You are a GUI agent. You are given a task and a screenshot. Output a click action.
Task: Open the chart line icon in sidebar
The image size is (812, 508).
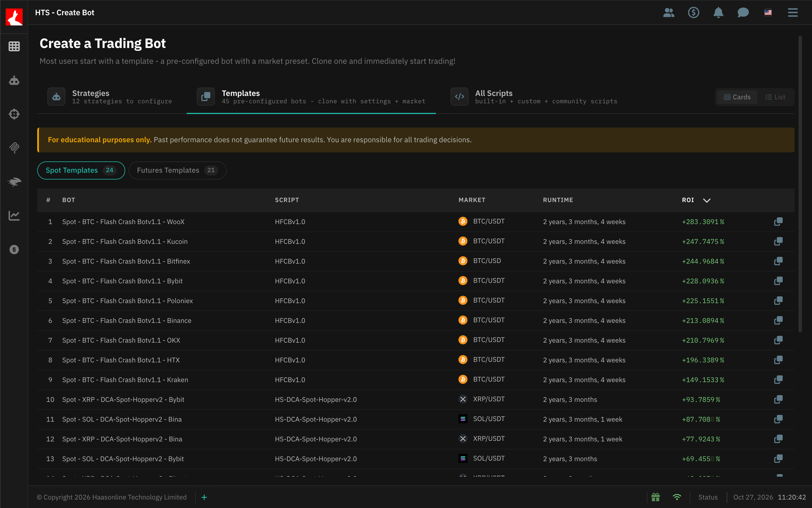tap(14, 216)
